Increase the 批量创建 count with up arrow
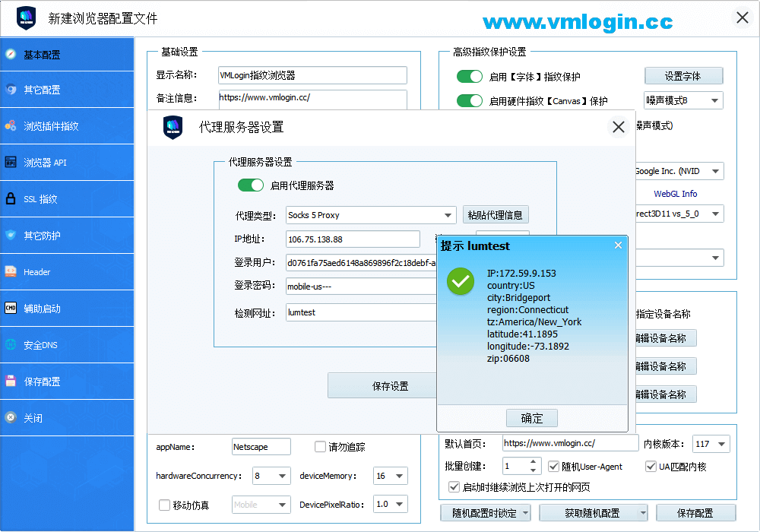This screenshot has height=532, width=760. (x=533, y=462)
